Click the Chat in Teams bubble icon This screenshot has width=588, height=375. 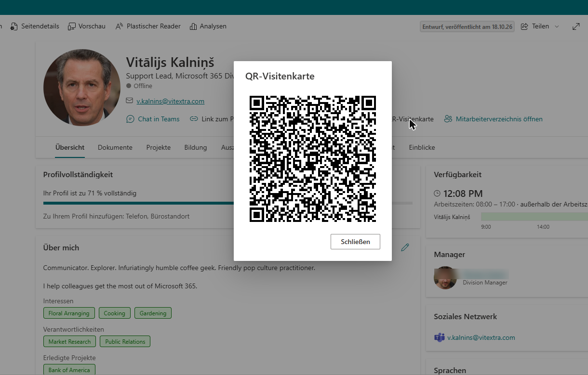tap(130, 119)
